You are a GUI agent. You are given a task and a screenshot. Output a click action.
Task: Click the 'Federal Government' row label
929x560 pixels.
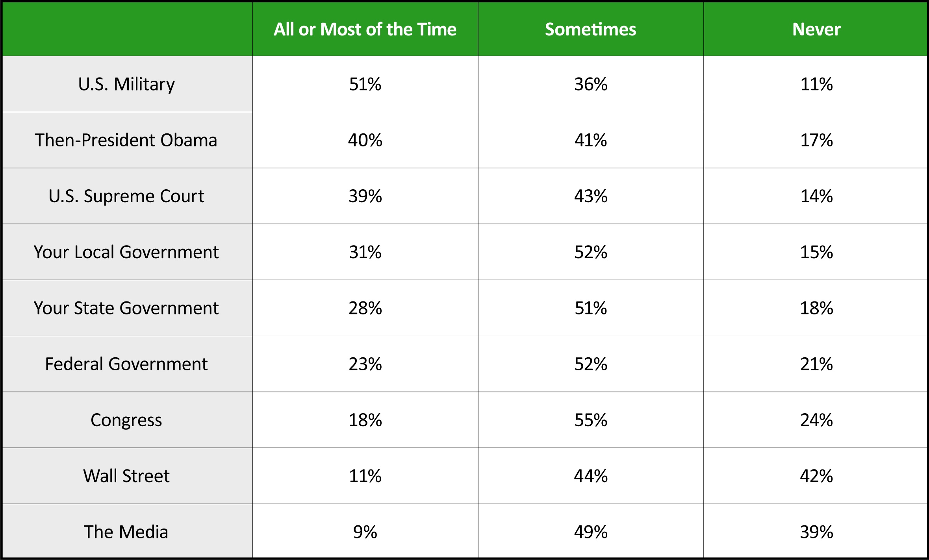tap(126, 364)
